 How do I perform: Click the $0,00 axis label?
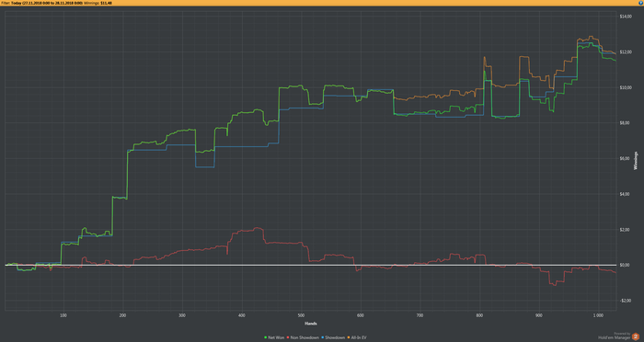coord(625,265)
